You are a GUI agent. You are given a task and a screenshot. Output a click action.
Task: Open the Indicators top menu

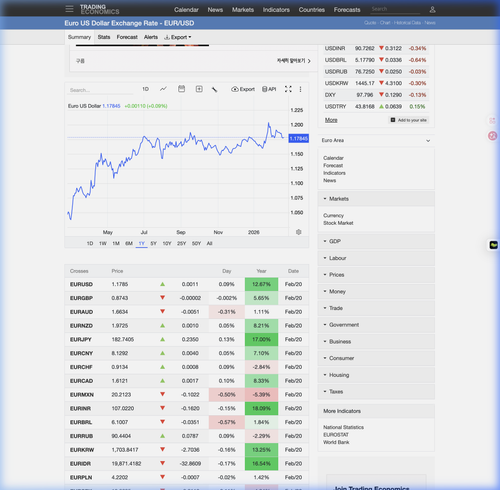point(276,10)
